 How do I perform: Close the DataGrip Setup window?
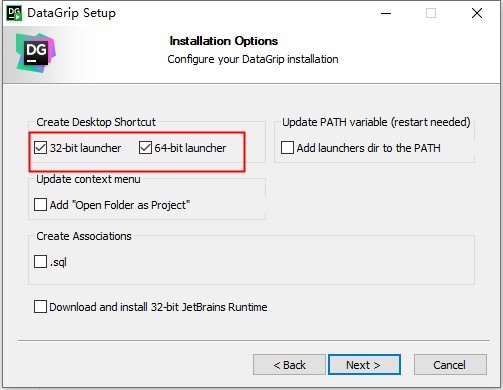pyautogui.click(x=477, y=13)
